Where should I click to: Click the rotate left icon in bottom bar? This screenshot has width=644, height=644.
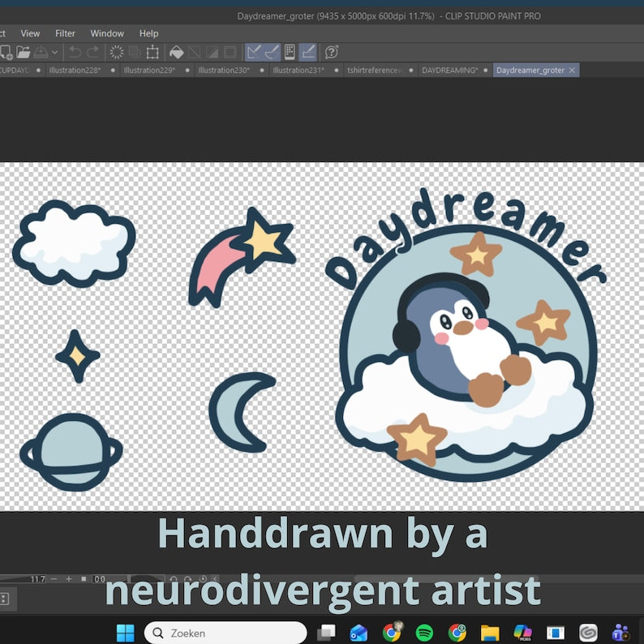(x=174, y=579)
